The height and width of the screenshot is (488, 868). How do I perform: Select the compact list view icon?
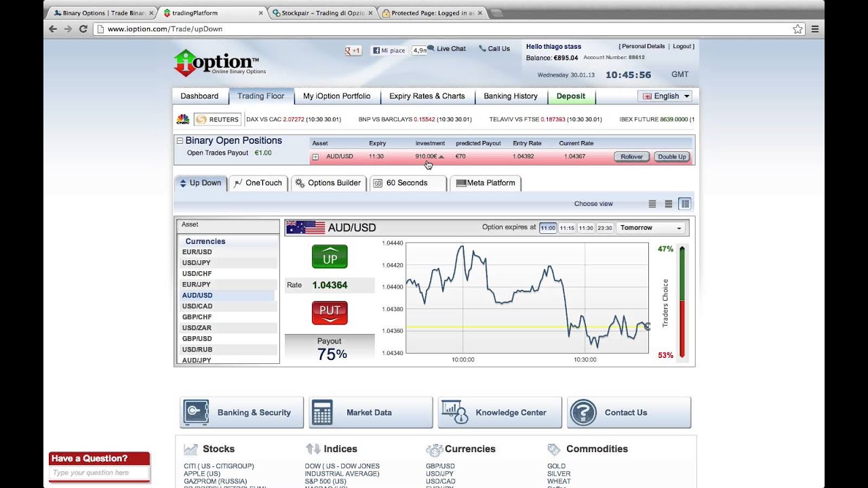coord(652,203)
